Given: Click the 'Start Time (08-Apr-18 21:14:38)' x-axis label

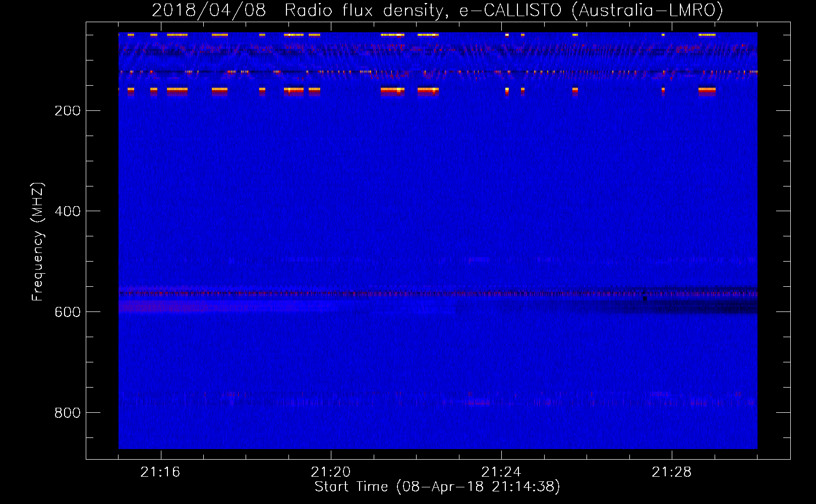Looking at the screenshot, I should coord(437,487).
